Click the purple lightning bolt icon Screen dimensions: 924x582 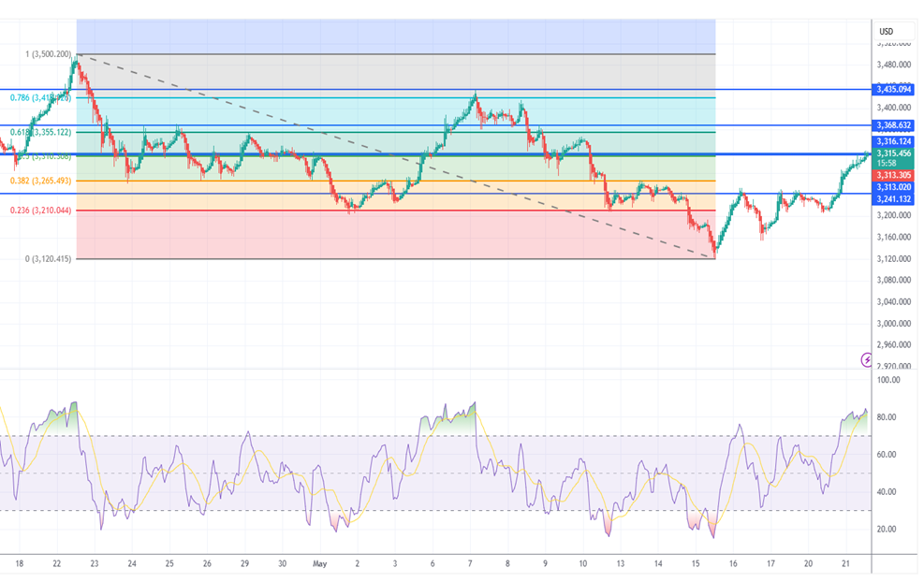click(x=866, y=359)
